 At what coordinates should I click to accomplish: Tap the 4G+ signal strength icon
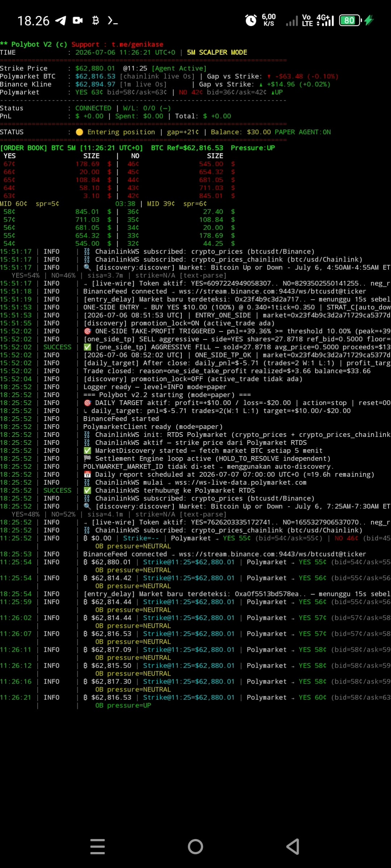tap(325, 20)
